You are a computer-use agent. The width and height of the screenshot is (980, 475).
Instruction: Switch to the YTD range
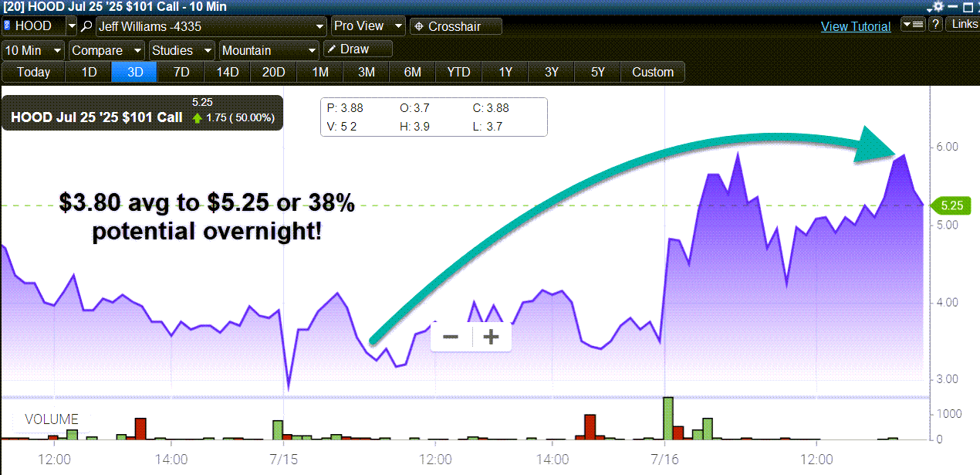[459, 73]
